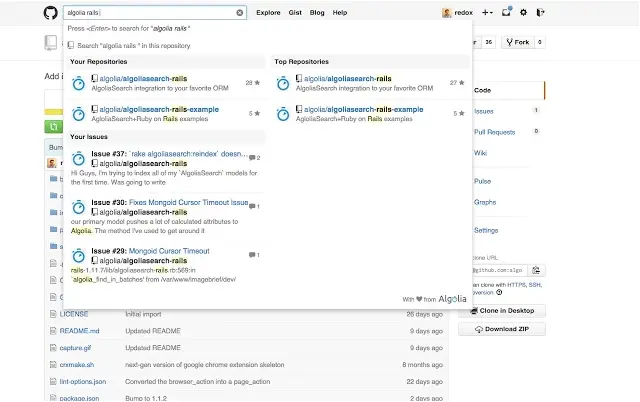Click the star icon next to 28
Viewport: 640px width, 402px height.
257,82
